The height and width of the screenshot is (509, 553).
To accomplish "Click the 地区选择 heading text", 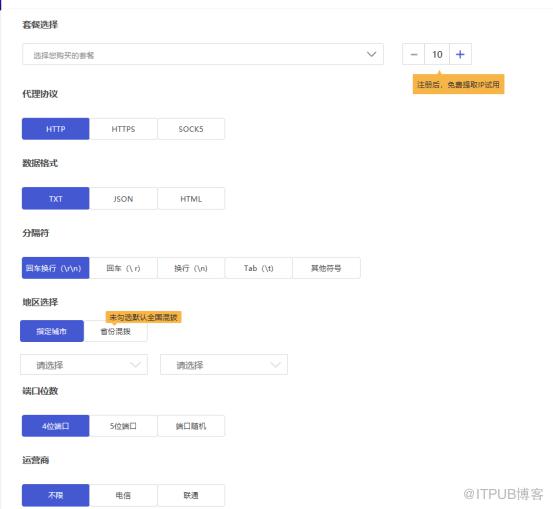I will click(x=40, y=302).
